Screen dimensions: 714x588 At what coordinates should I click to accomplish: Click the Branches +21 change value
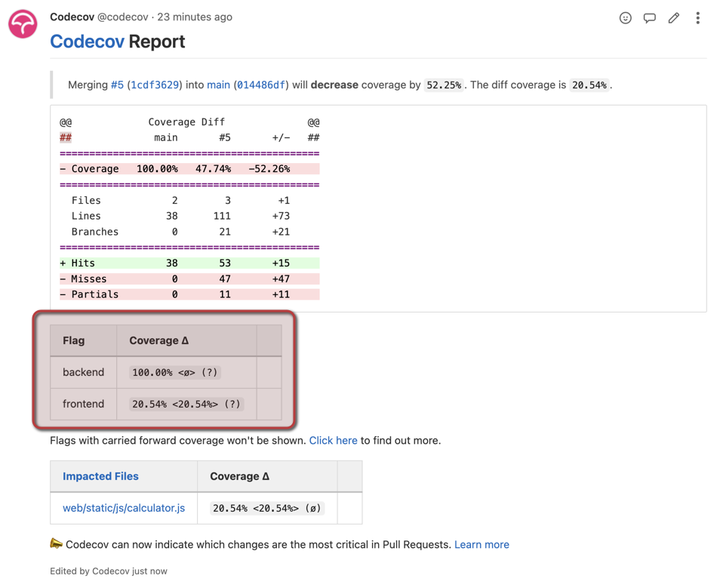(281, 232)
